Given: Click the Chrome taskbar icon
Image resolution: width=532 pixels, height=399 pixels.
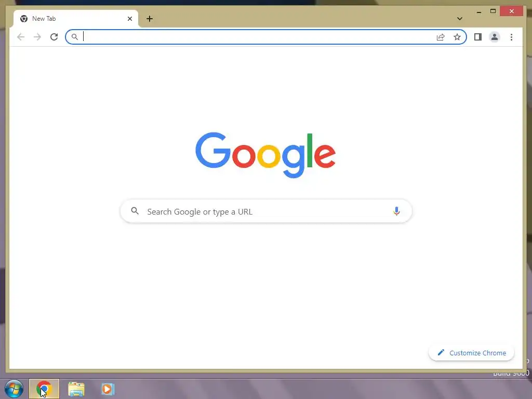Looking at the screenshot, I should coord(44,389).
